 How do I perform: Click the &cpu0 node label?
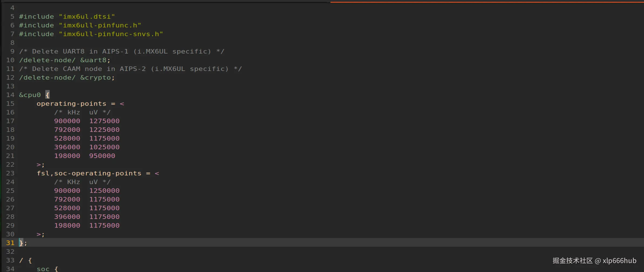30,95
